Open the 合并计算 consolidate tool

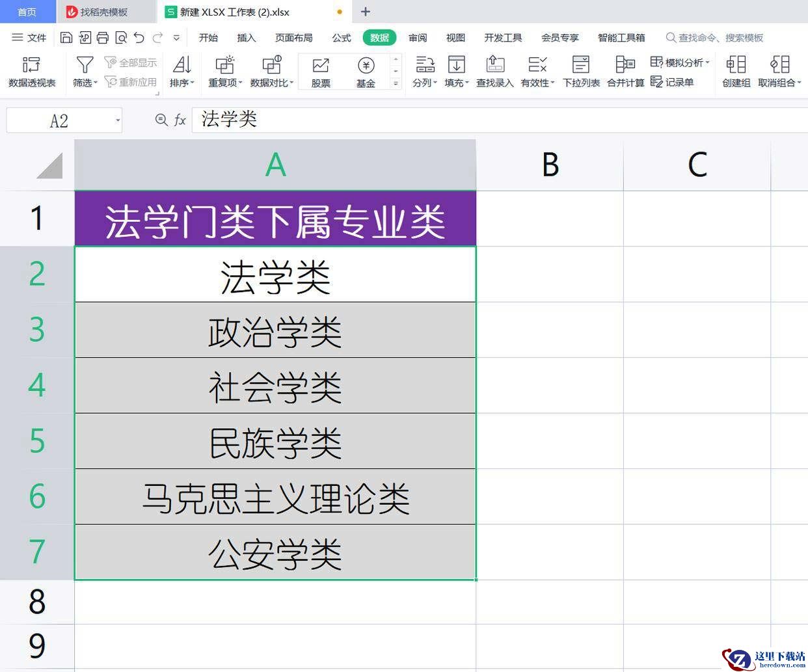point(625,72)
